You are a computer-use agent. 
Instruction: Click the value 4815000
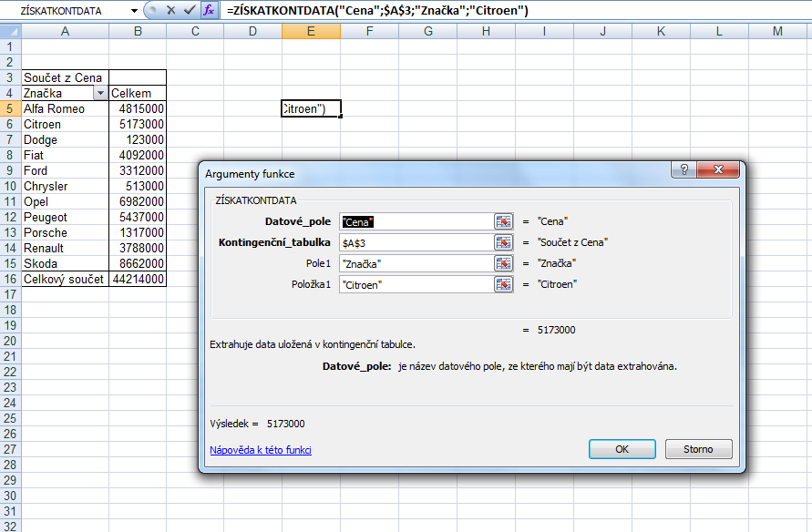pyautogui.click(x=138, y=108)
